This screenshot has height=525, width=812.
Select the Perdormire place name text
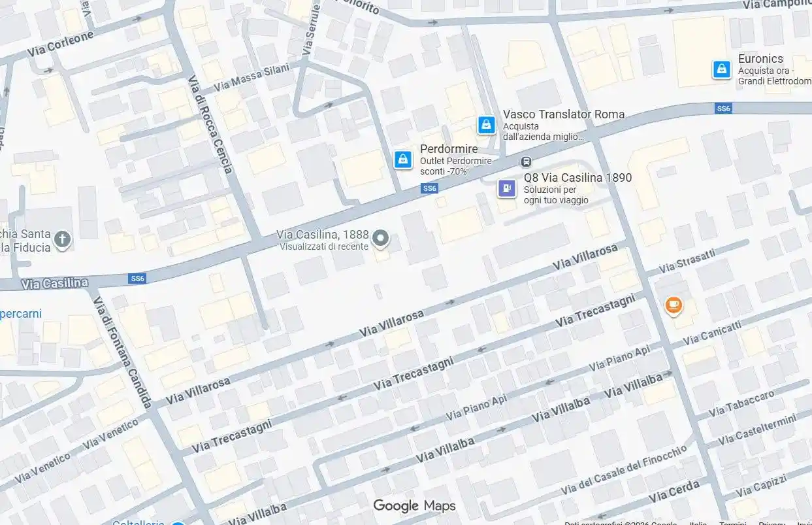(x=449, y=149)
